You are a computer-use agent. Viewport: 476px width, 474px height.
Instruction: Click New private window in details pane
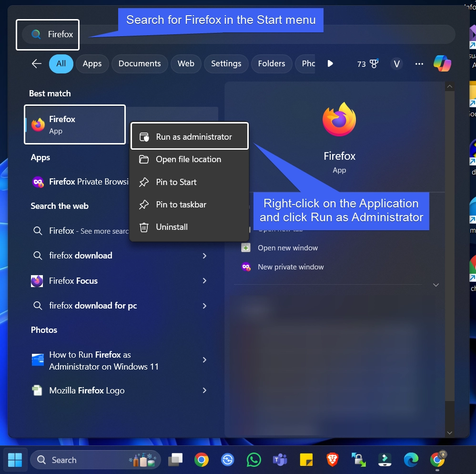(x=291, y=267)
